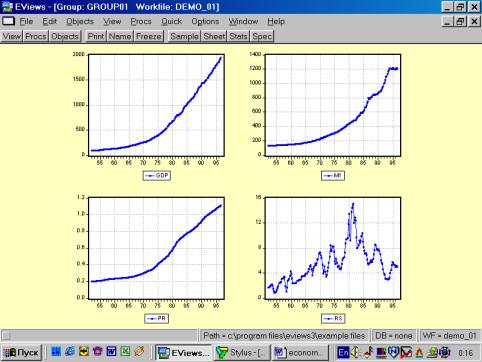Screen dimensions: 482x362
Task: Switch to econom Word document taskbar button
Action: [x=300, y=353]
